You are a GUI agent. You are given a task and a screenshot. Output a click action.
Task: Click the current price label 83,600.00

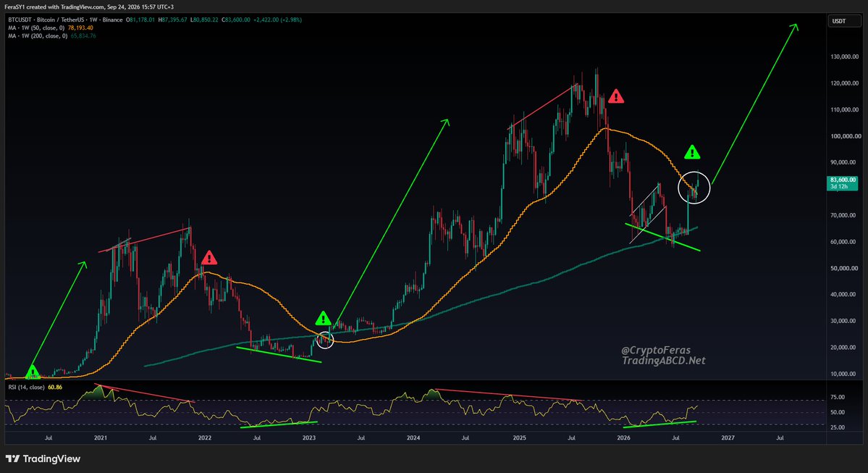tap(843, 180)
